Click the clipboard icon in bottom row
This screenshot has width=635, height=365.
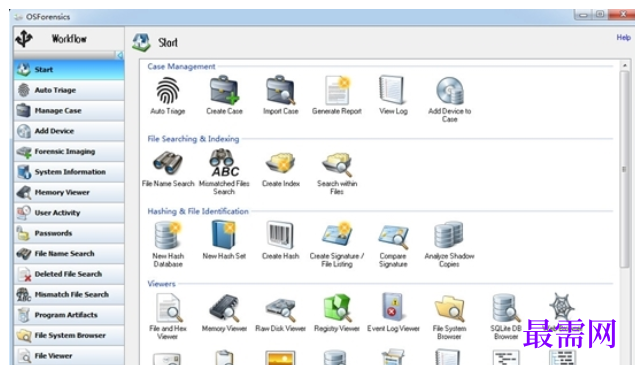(x=224, y=358)
